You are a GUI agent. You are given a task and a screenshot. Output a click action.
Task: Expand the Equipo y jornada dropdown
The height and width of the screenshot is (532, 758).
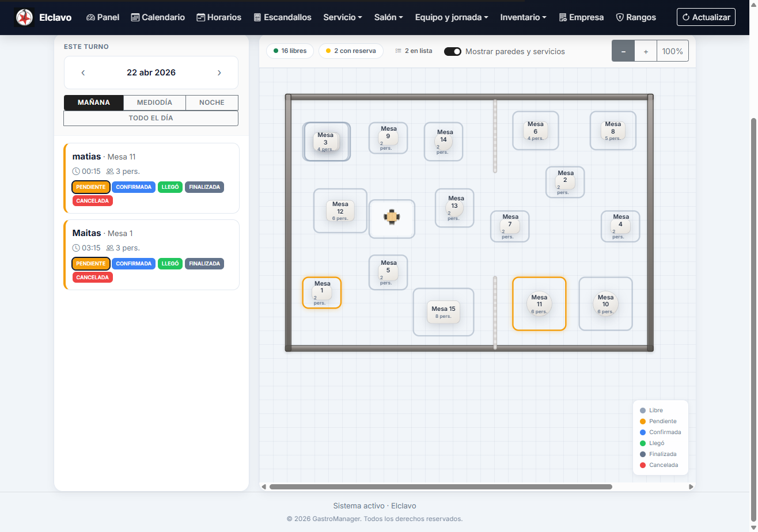tap(452, 17)
